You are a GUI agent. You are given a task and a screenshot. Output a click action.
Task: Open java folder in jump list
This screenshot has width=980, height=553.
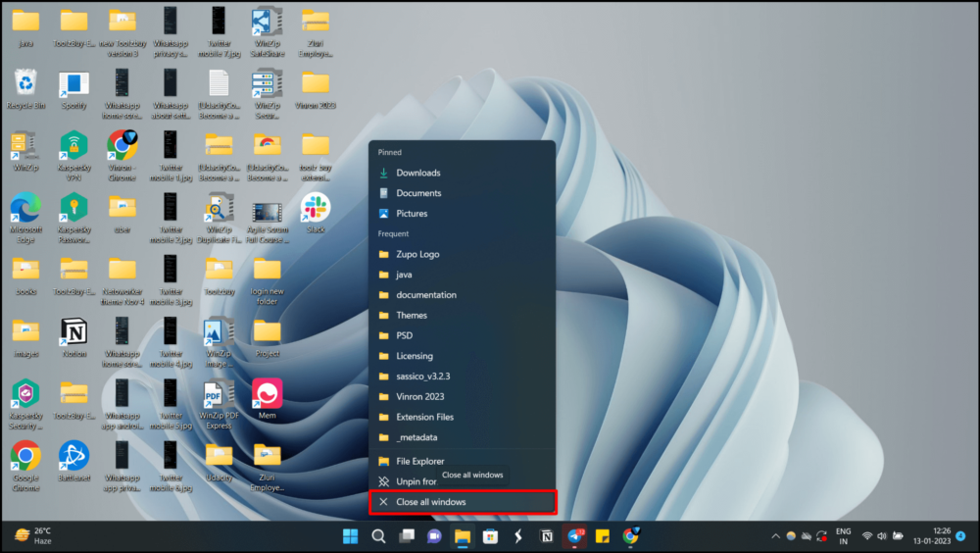pos(462,274)
